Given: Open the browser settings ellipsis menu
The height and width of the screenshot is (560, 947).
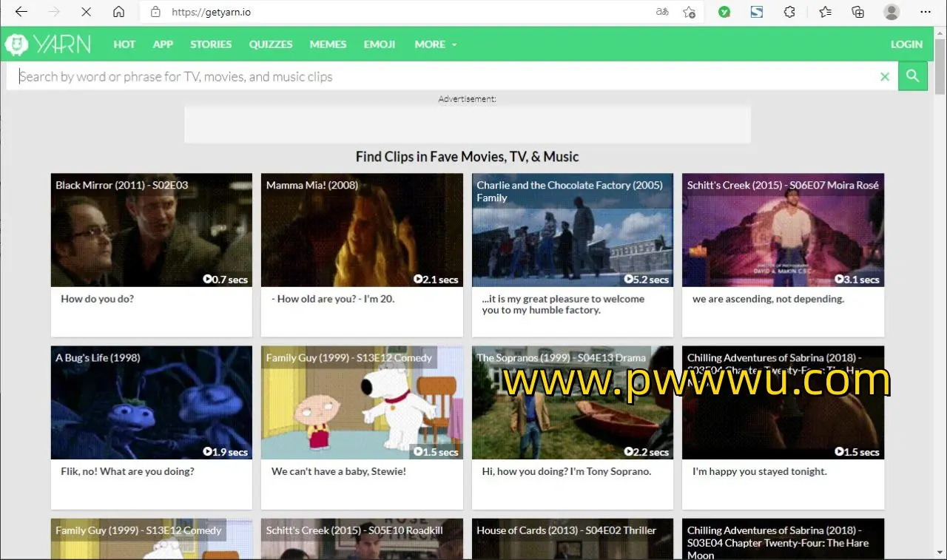Looking at the screenshot, I should [926, 12].
